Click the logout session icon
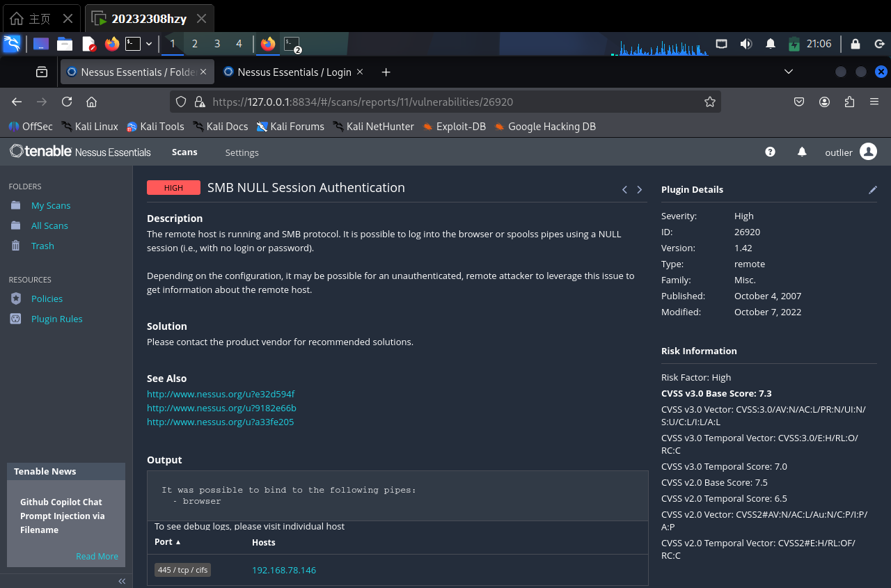Image resolution: width=891 pixels, height=588 pixels. click(878, 44)
